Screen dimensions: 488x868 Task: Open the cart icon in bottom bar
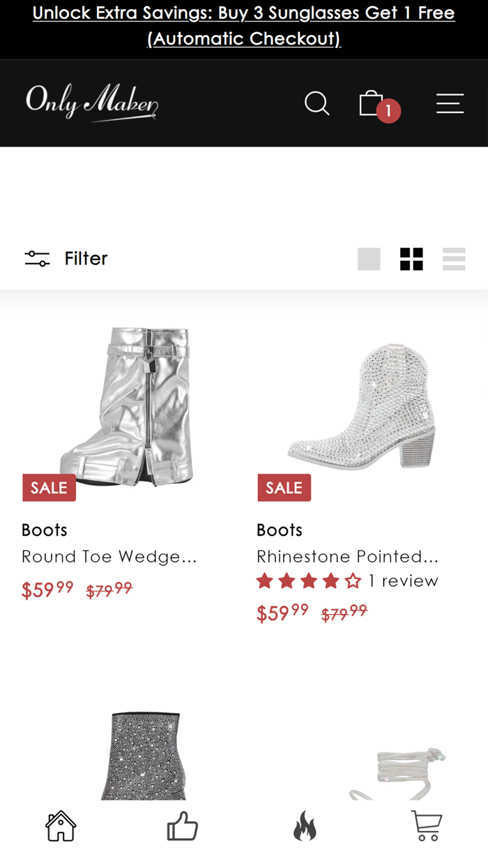pyautogui.click(x=427, y=825)
